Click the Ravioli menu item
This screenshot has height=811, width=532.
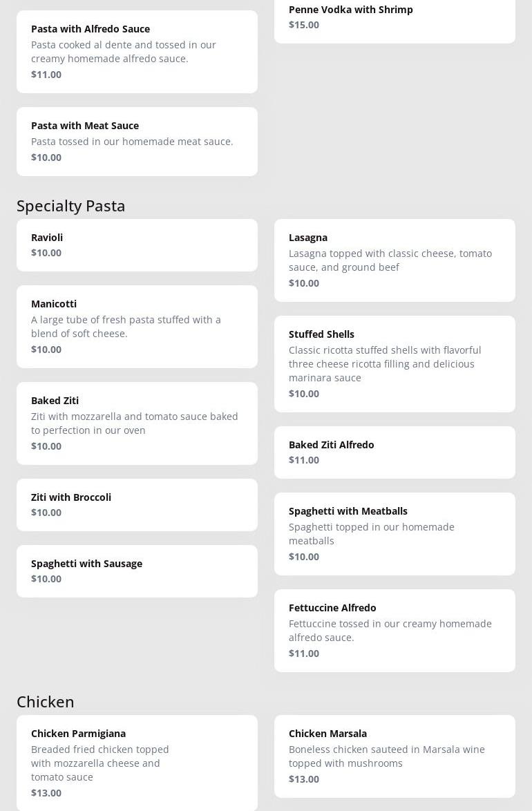[137, 245]
